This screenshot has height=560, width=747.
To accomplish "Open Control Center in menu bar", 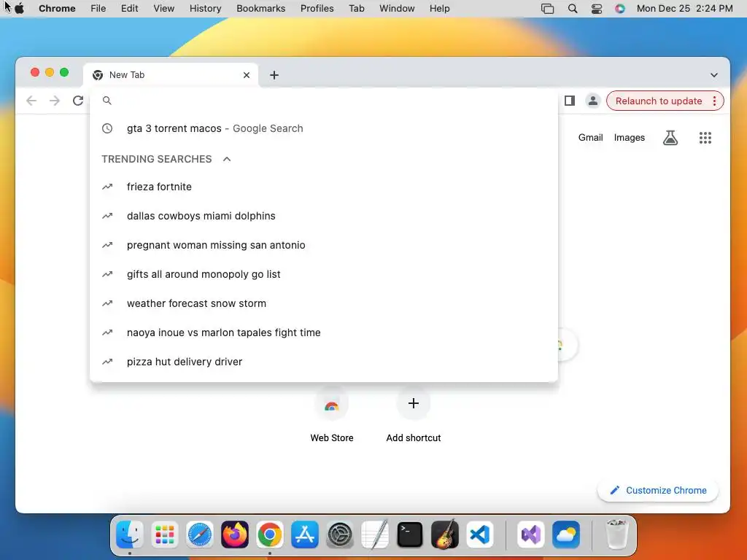I will click(597, 9).
